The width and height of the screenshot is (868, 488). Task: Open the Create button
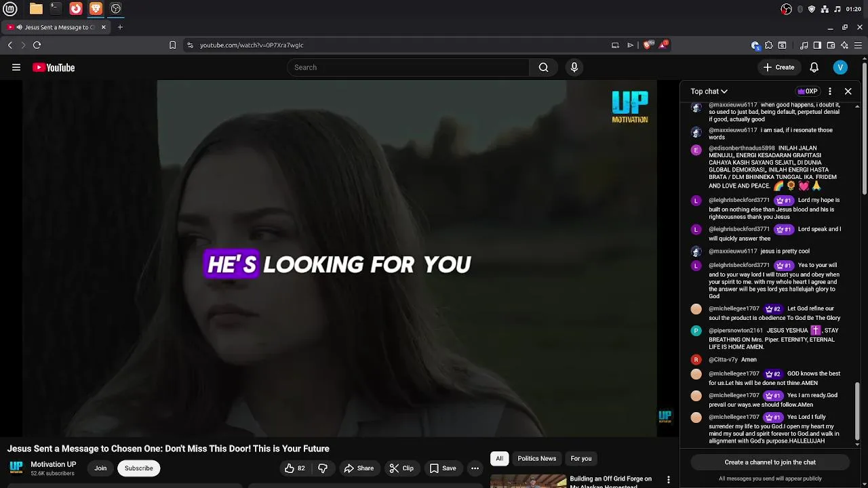click(778, 67)
